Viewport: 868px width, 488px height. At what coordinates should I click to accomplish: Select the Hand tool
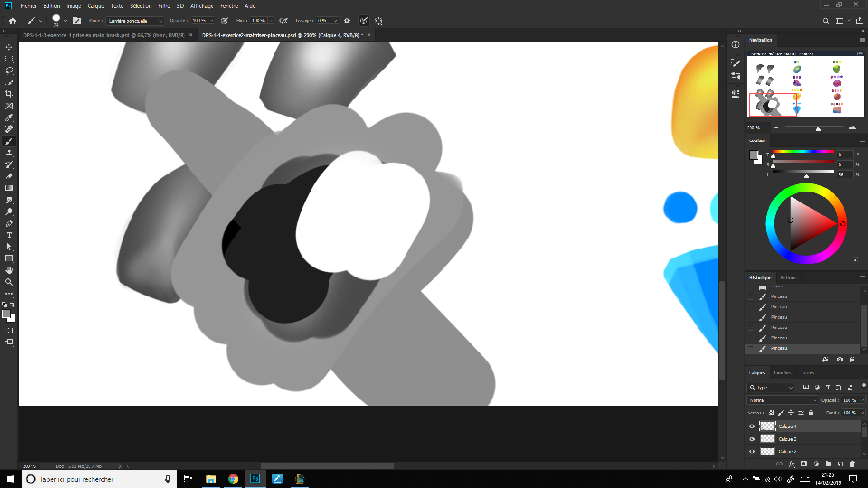(x=9, y=270)
